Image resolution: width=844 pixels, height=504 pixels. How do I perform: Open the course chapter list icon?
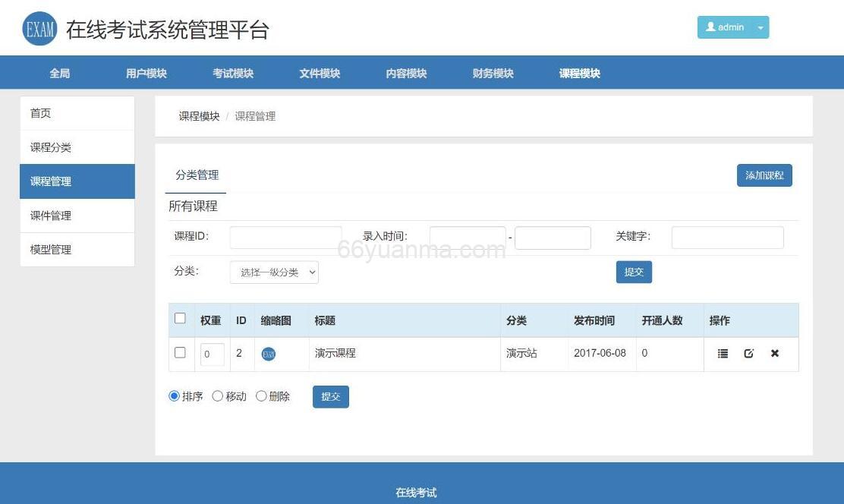[723, 353]
